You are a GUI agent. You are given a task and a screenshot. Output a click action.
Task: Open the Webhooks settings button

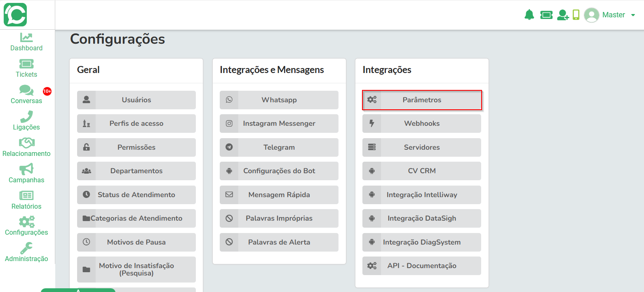[x=422, y=123]
